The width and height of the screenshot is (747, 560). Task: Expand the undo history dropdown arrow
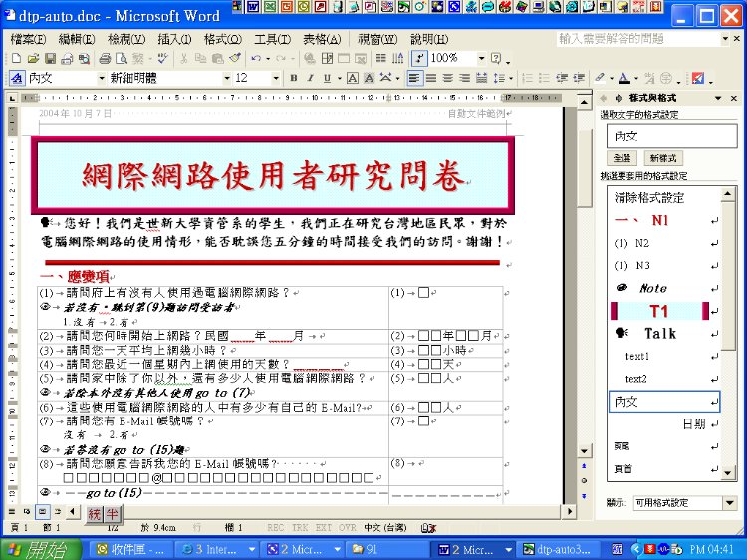(x=268, y=58)
